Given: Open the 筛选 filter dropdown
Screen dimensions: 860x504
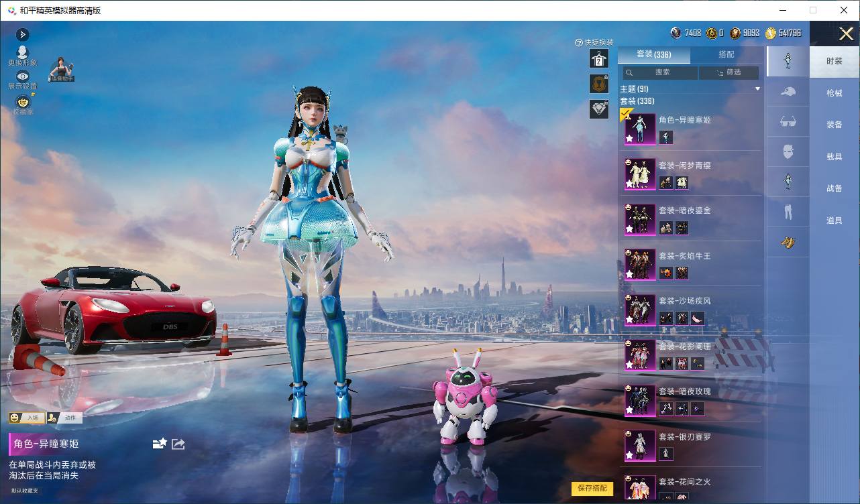Looking at the screenshot, I should pos(729,72).
